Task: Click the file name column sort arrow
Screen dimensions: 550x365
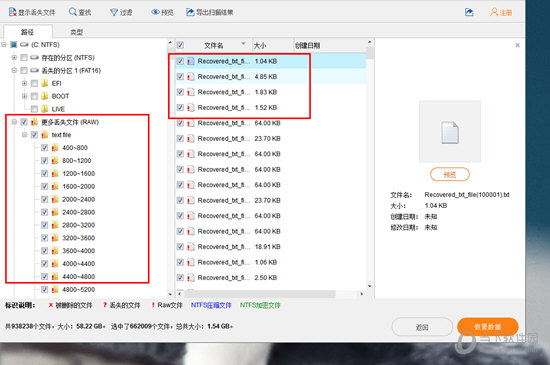Action: 243,44
